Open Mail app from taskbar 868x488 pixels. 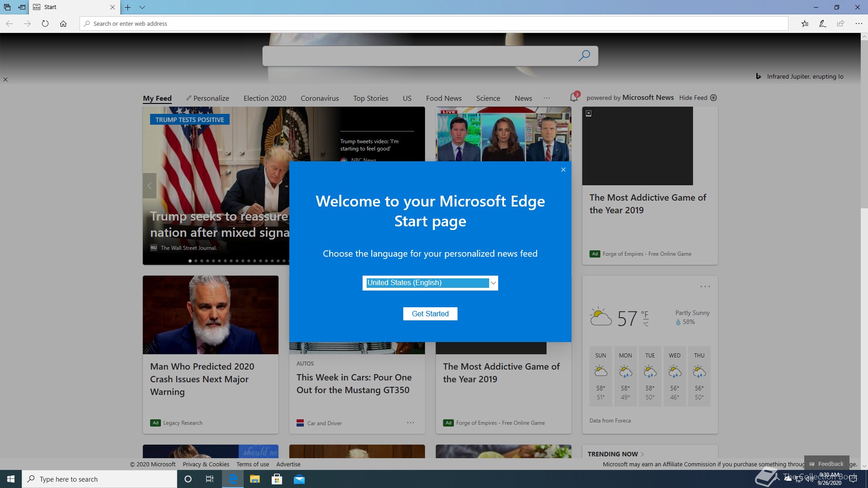tap(299, 479)
